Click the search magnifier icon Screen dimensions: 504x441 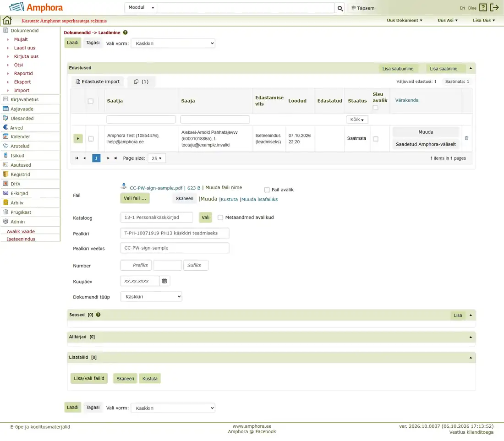pyautogui.click(x=340, y=8)
